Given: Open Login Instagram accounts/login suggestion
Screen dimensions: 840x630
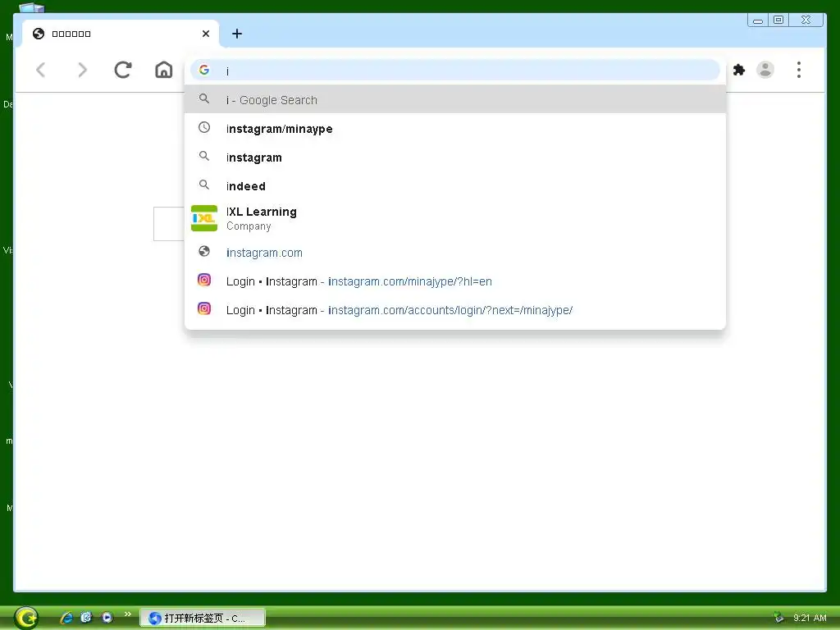Looking at the screenshot, I should pos(454,309).
